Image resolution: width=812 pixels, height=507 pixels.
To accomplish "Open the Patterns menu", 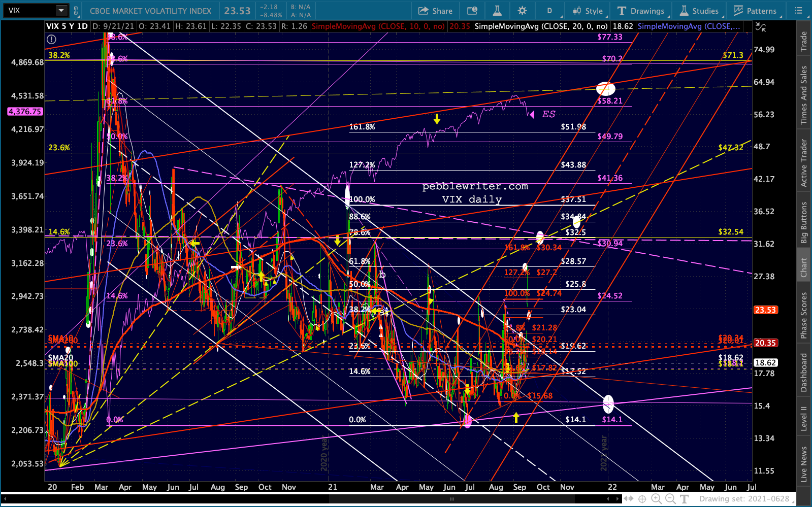I will click(755, 11).
